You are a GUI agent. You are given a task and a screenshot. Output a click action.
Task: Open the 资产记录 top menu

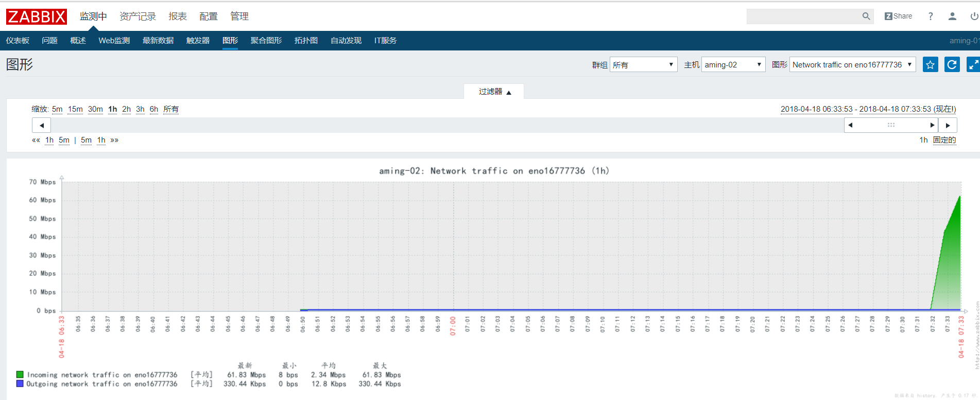click(x=137, y=16)
